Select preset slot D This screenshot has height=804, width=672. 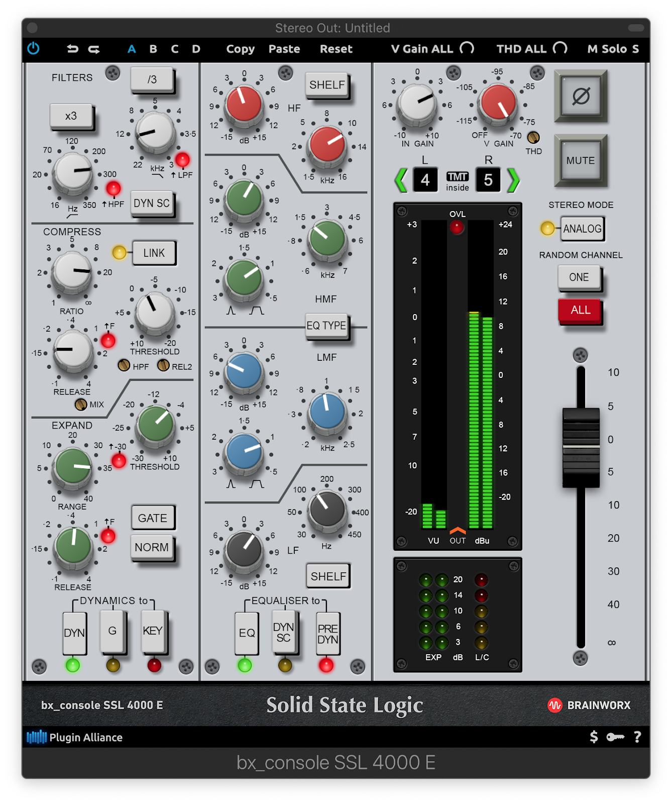click(196, 49)
